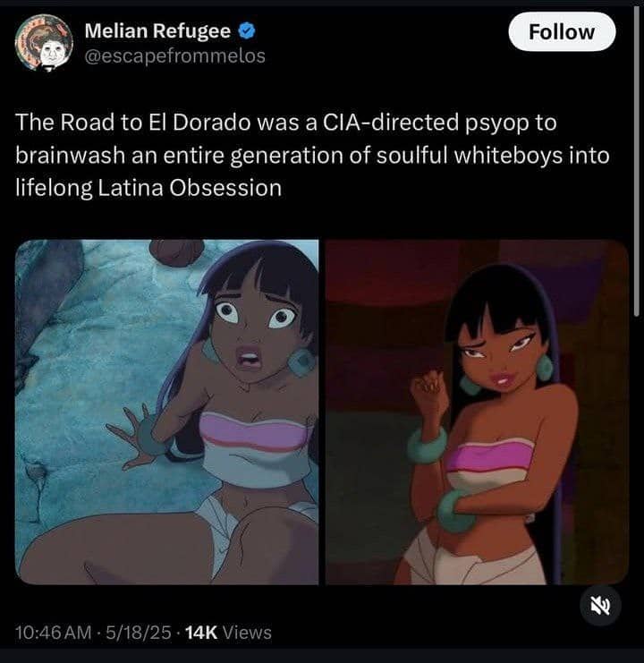
Task: Unmute the video with the speaker icon
Action: click(600, 606)
